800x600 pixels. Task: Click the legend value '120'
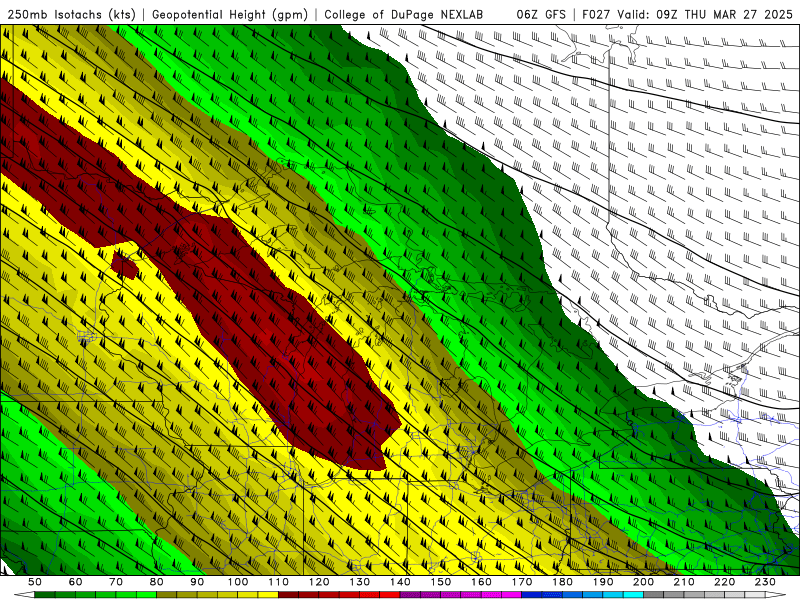tap(319, 582)
